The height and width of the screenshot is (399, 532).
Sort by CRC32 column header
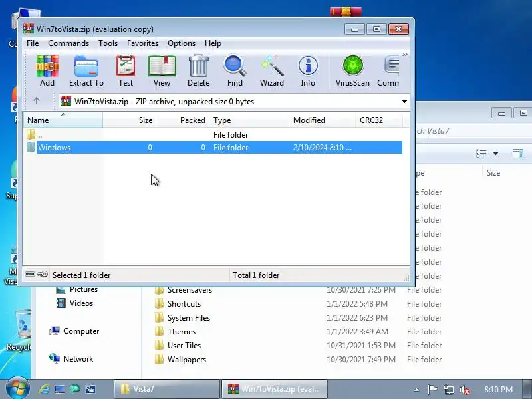pos(378,120)
